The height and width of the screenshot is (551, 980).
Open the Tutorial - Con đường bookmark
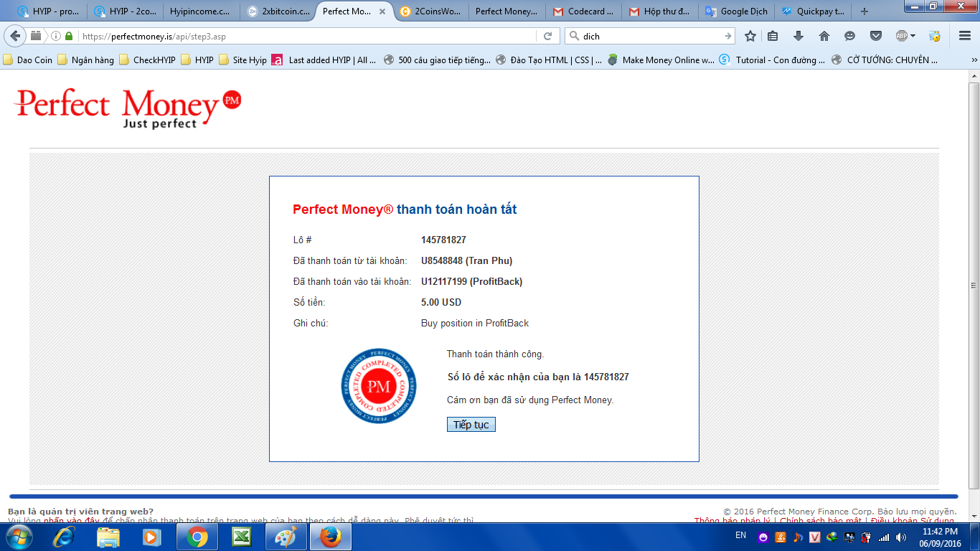(773, 60)
